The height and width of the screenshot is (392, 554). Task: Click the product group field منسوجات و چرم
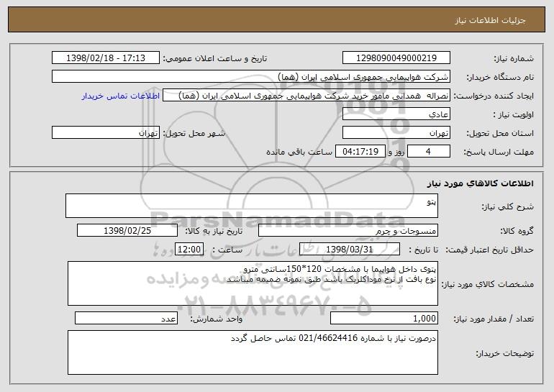348,231
